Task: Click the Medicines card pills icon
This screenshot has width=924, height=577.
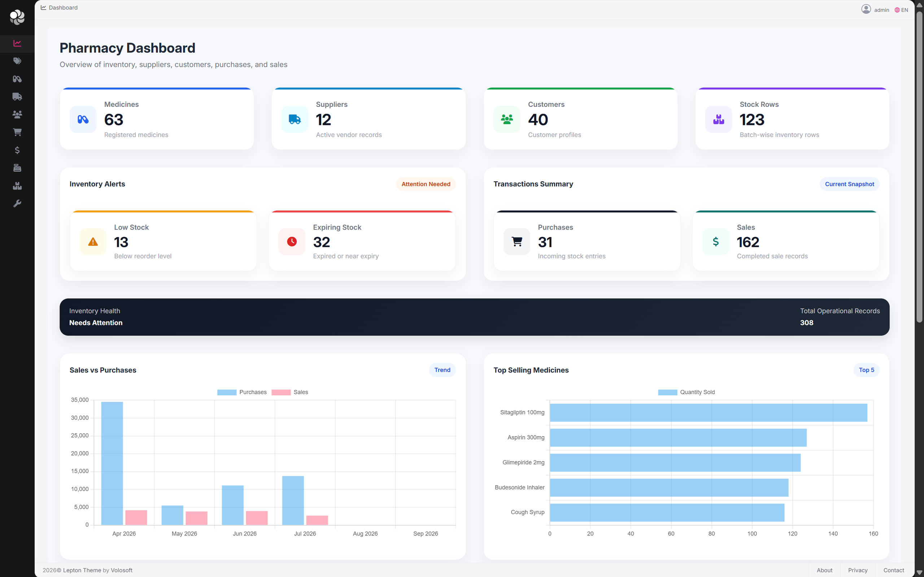Action: (x=83, y=120)
